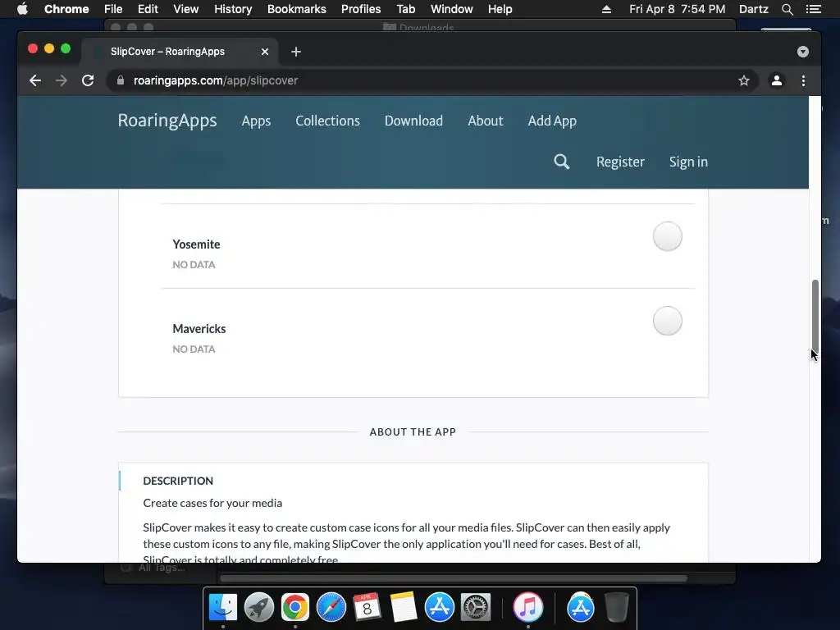Click the Sign in link
The image size is (840, 630).
point(688,162)
